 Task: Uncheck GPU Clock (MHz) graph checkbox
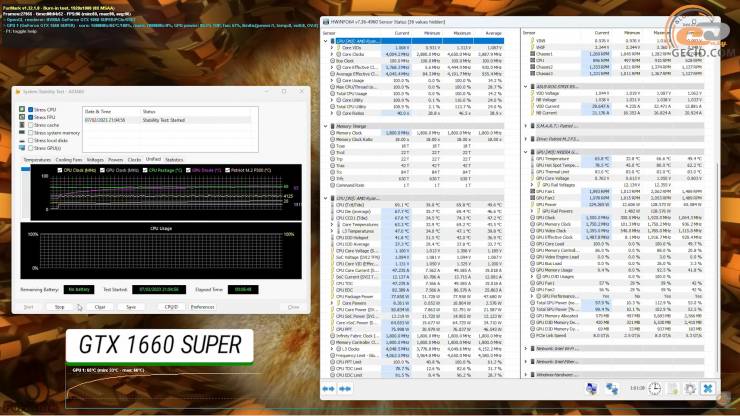(102, 170)
